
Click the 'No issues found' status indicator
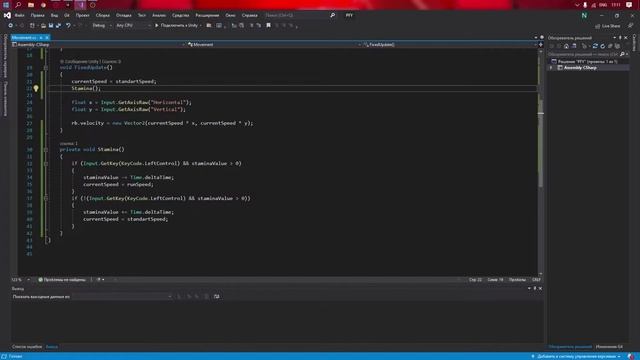click(62, 280)
